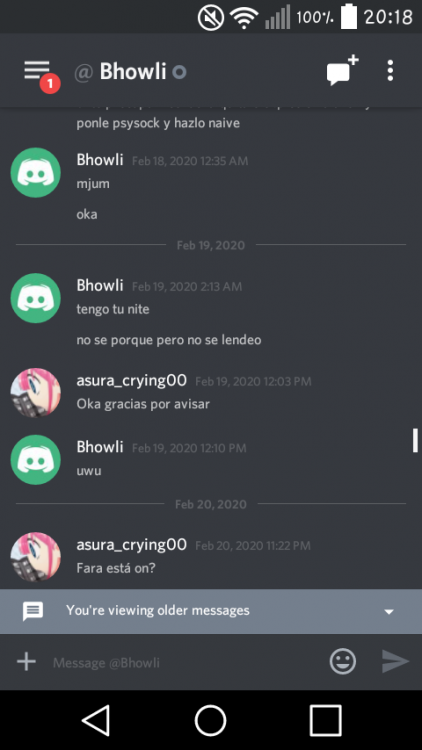Tap Bhowli avatar beside tengo tu nite
The height and width of the screenshot is (750, 422).
pos(35,298)
